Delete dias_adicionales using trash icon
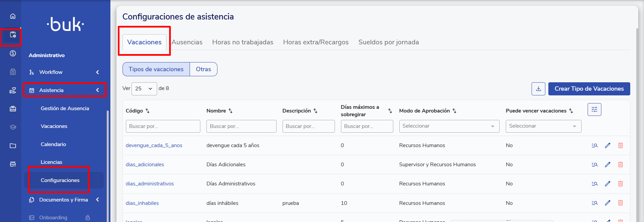The width and height of the screenshot is (644, 222). [x=621, y=165]
